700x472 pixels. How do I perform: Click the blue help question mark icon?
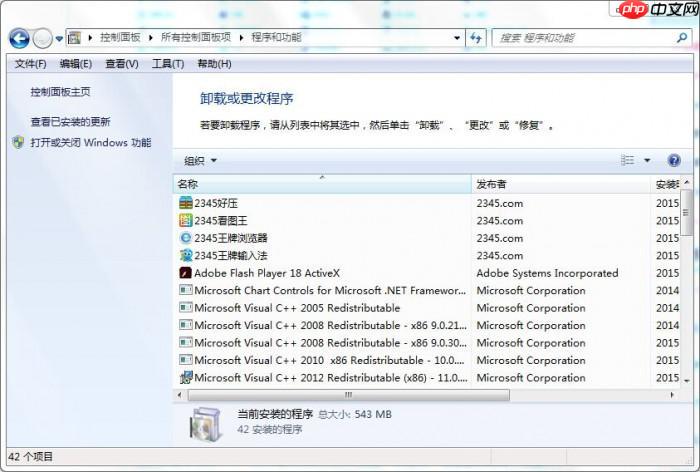(x=674, y=160)
